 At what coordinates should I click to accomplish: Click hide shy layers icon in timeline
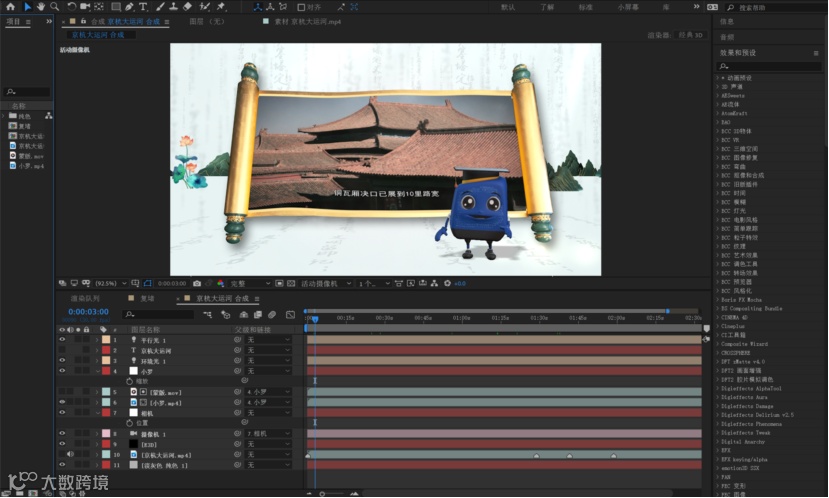tap(244, 315)
